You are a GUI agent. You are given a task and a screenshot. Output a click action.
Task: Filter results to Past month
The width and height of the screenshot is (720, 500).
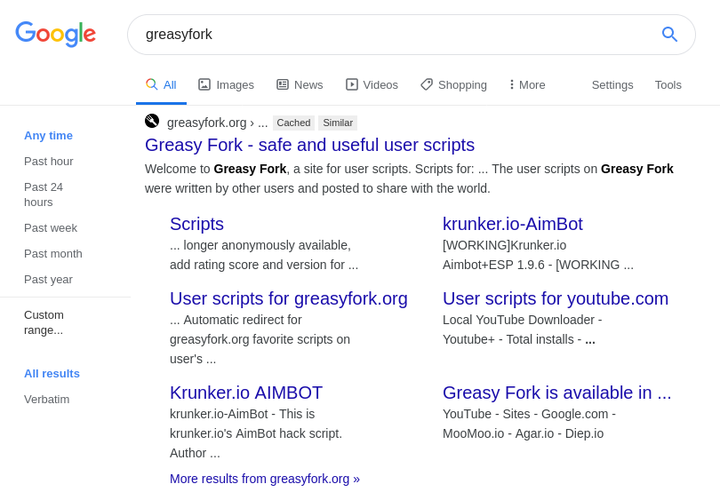point(53,253)
